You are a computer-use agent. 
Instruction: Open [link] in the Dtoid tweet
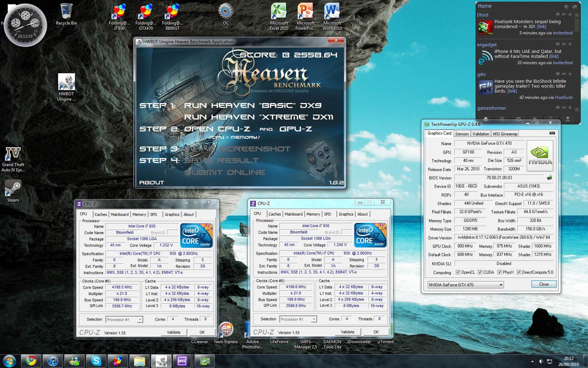[541, 26]
